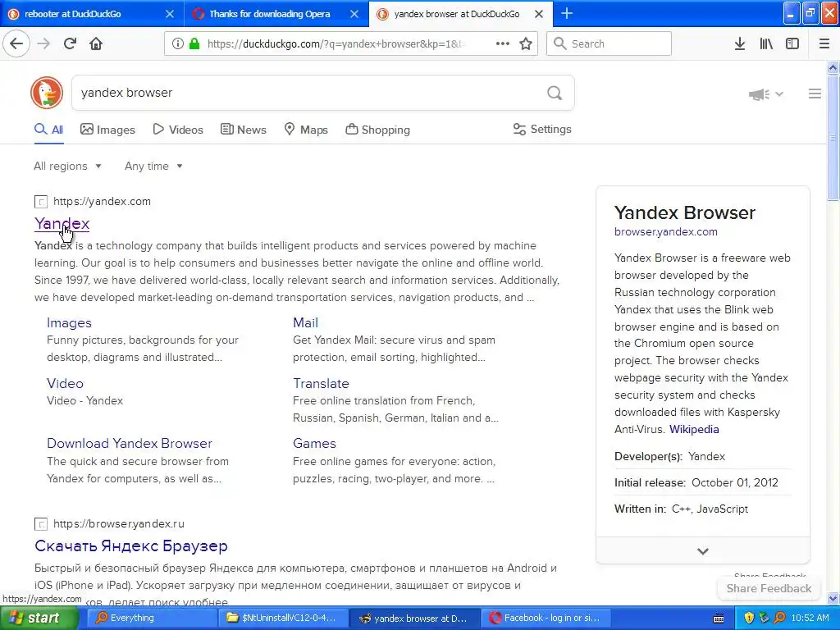This screenshot has width=840, height=630.
Task: Focus the Firefox Search box
Action: [609, 43]
